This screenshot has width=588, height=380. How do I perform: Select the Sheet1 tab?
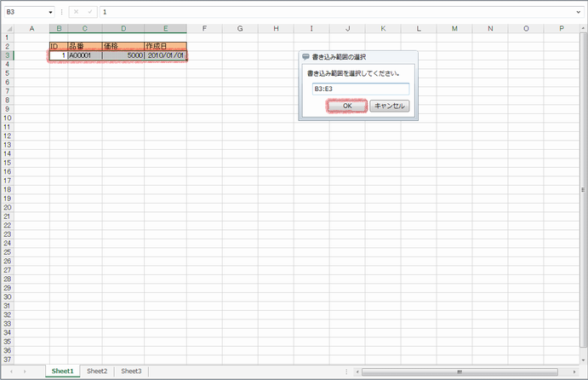(62, 371)
